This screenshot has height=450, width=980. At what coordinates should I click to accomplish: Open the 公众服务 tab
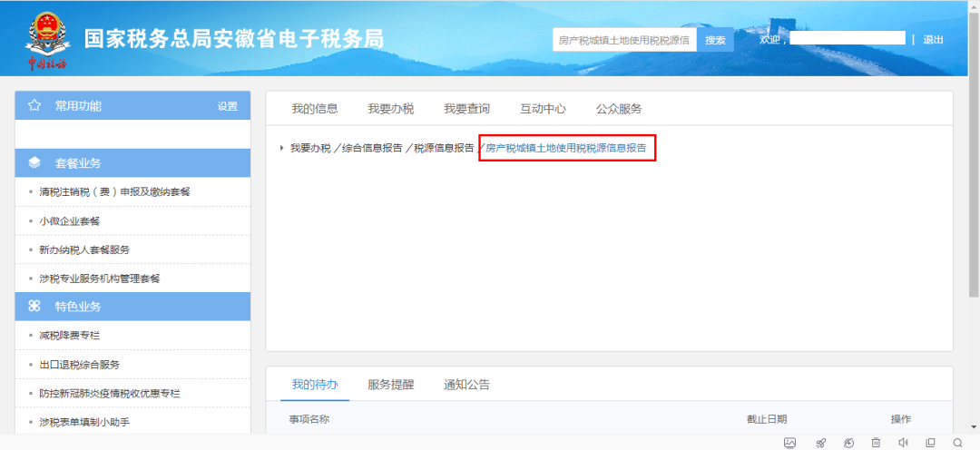click(619, 109)
